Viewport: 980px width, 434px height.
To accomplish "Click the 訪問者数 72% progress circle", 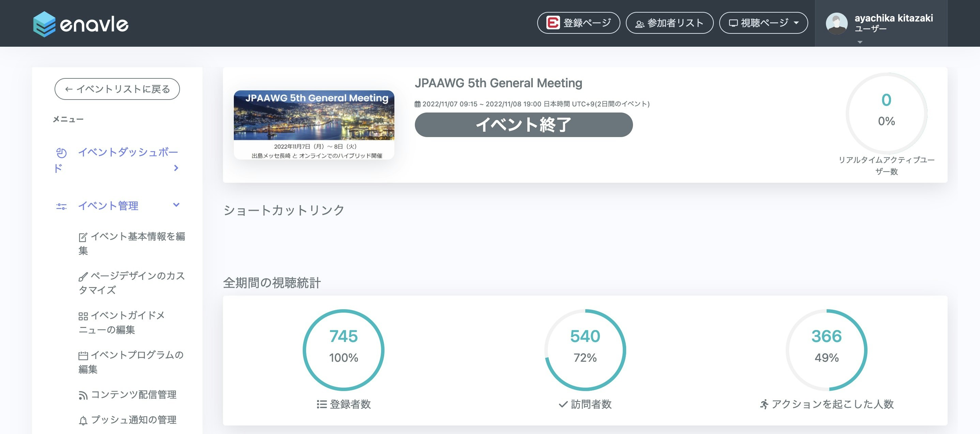I will pyautogui.click(x=585, y=349).
